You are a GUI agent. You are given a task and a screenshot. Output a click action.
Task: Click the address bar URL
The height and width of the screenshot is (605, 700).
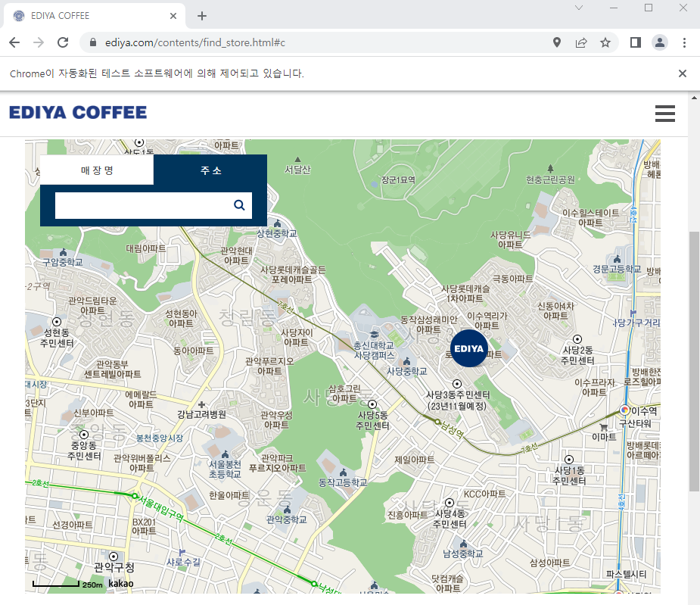[x=195, y=42]
